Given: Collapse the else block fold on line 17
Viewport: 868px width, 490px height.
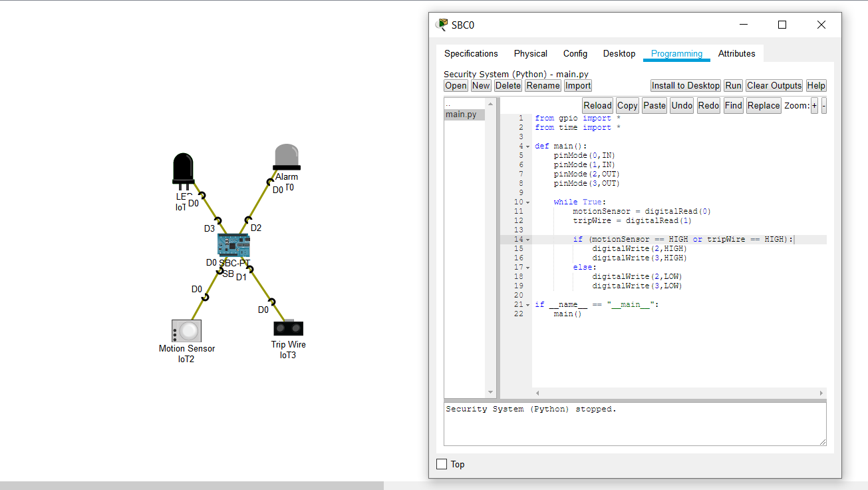Looking at the screenshot, I should [x=528, y=268].
